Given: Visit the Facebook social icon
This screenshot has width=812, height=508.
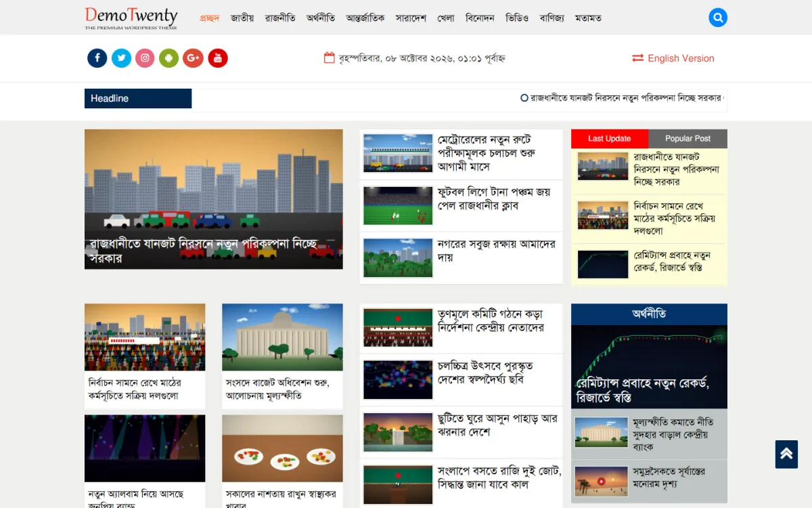Looking at the screenshot, I should 97,58.
